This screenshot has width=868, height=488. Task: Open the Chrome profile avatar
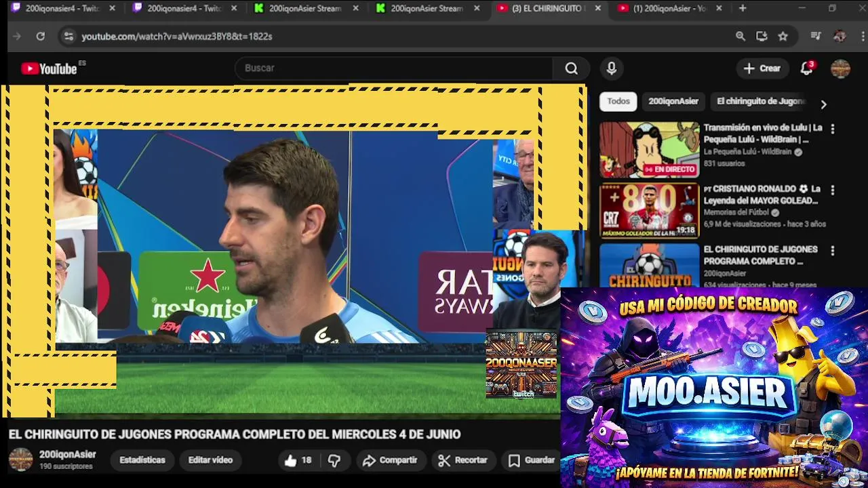point(840,37)
